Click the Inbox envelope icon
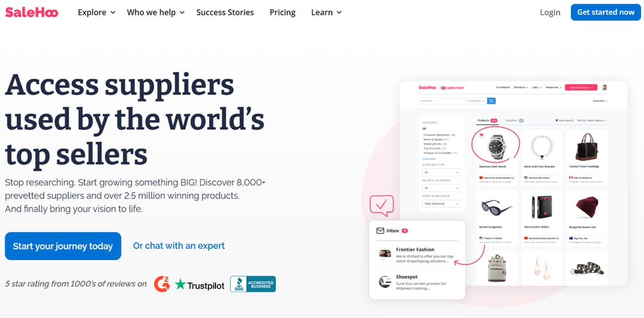Viewport: 644px width, 318px height. [x=381, y=231]
